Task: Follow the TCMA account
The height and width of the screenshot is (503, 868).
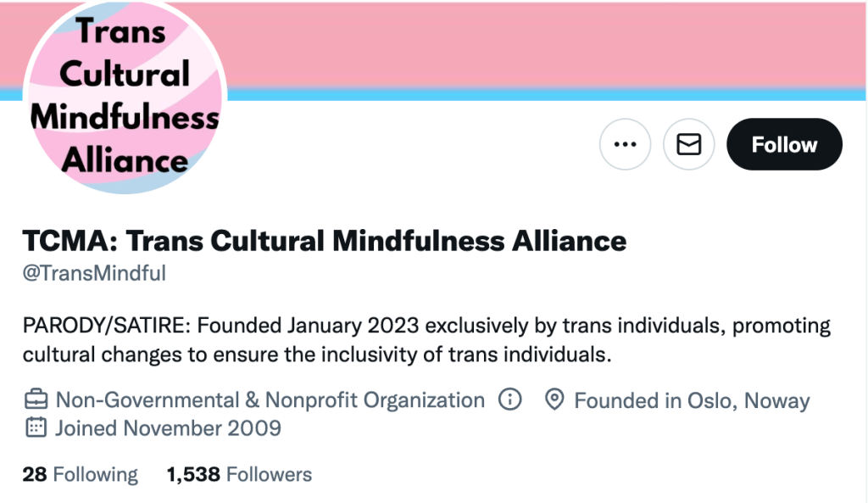Action: coord(784,145)
